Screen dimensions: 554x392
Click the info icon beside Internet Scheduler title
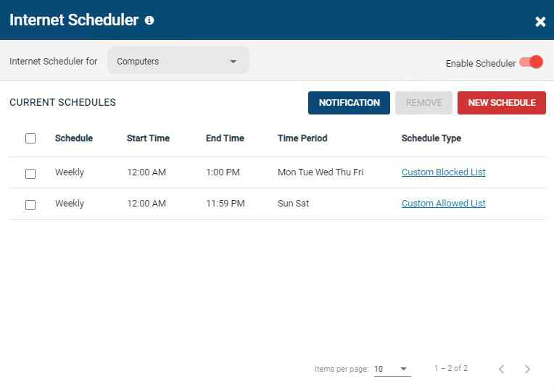pos(149,20)
